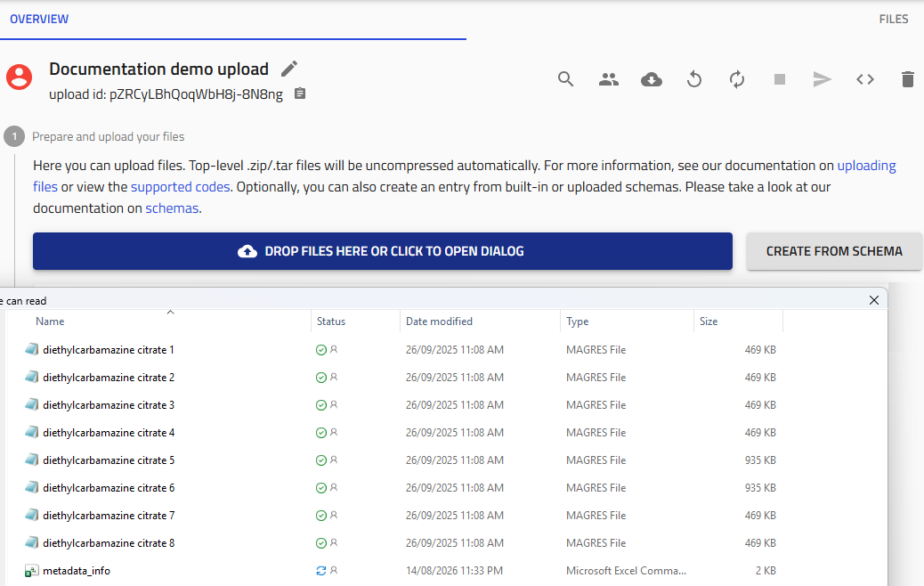Click the publish send-arrow icon
924x586 pixels.
(x=822, y=79)
